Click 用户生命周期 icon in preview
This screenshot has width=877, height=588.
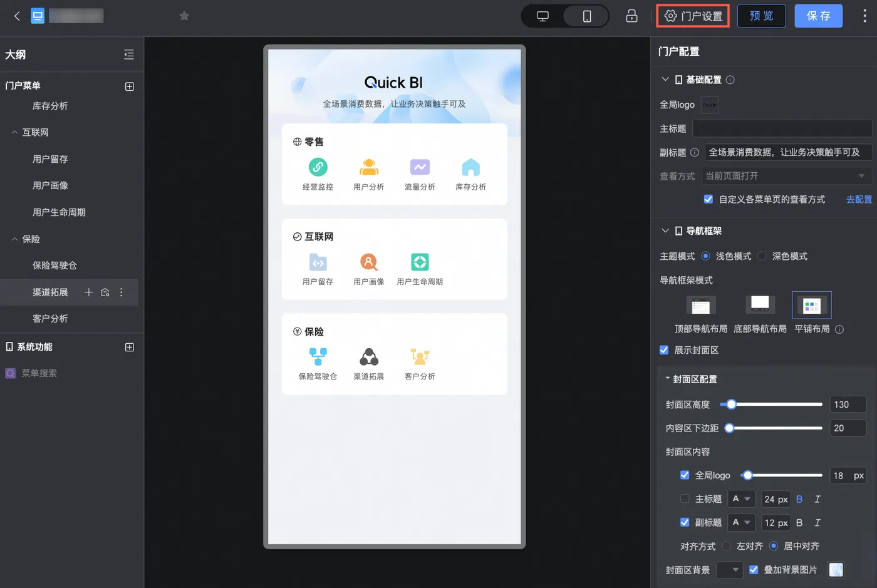click(420, 262)
